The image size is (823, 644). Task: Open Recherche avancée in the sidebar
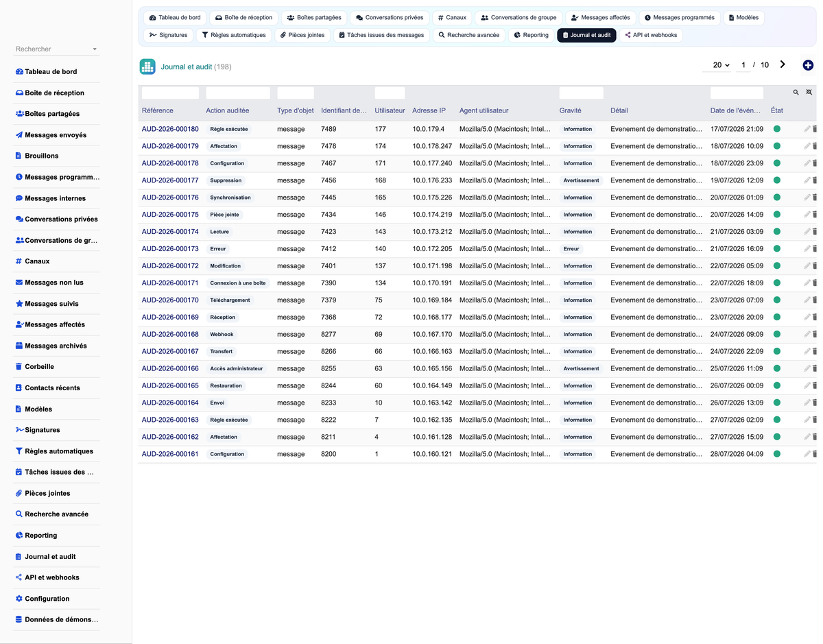click(52, 514)
